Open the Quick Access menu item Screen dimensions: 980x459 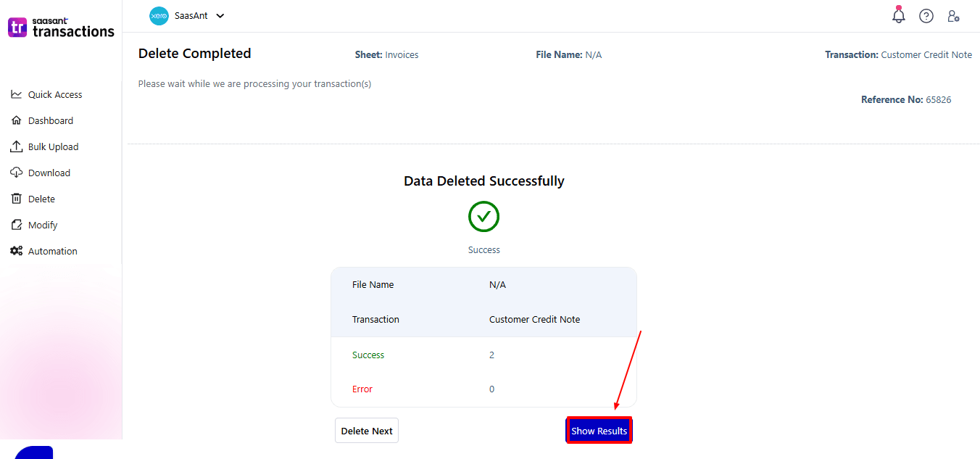[x=55, y=94]
